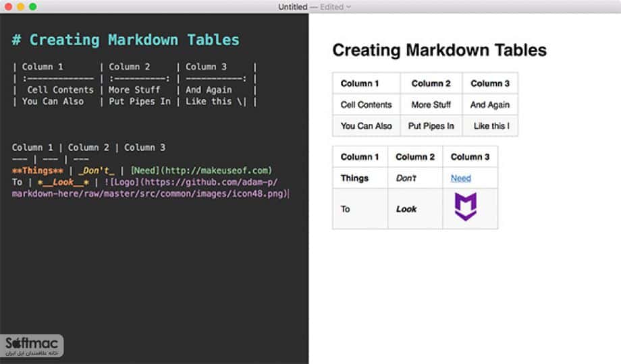621x364 pixels.
Task: Click 'Like this \|' text in editor
Action: coord(216,101)
